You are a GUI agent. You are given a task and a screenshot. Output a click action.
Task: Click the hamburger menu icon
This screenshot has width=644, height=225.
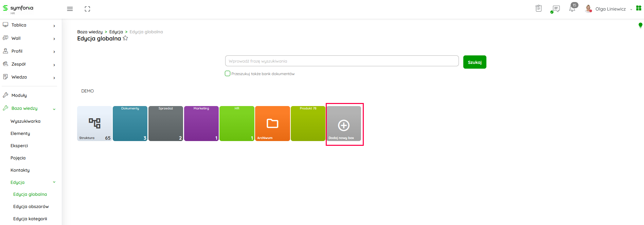[70, 9]
